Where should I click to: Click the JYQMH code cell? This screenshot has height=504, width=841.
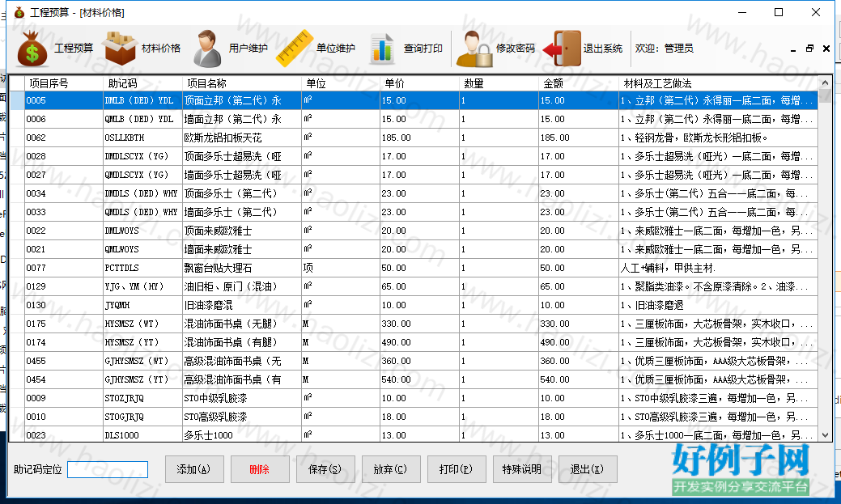[142, 305]
